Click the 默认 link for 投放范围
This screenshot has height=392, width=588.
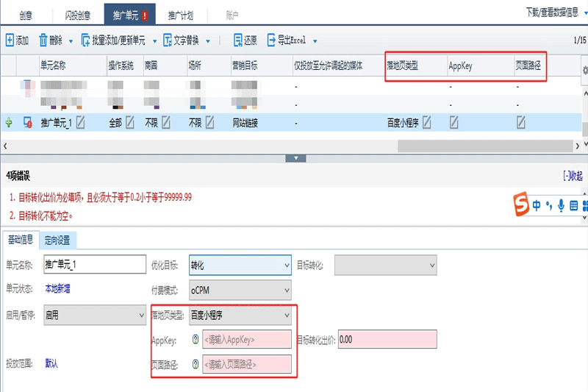point(51,363)
